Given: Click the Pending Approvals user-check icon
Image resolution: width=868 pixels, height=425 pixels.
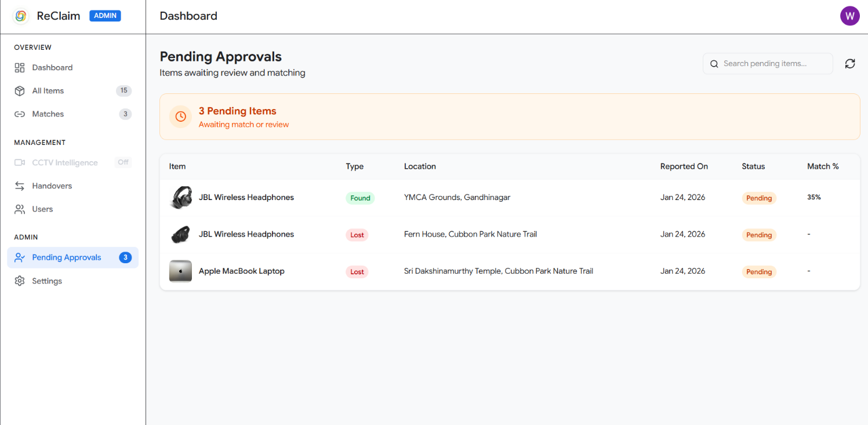Looking at the screenshot, I should point(20,257).
